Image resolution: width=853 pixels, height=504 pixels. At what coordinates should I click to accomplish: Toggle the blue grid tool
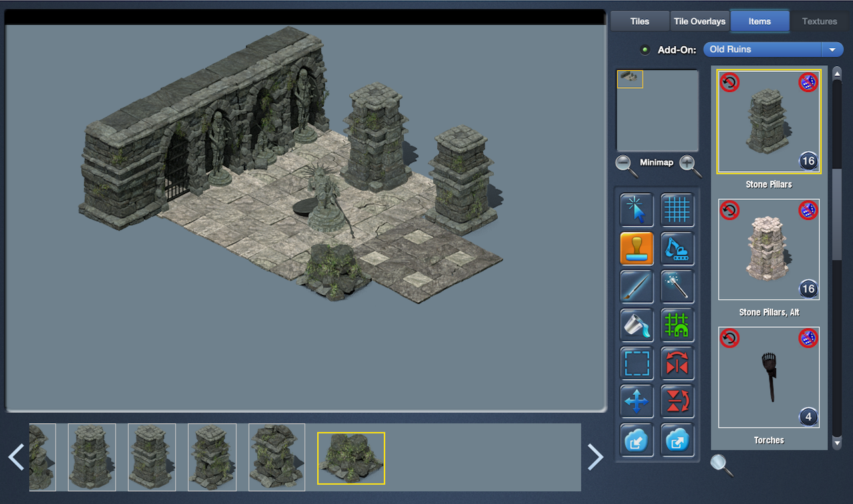tap(677, 210)
